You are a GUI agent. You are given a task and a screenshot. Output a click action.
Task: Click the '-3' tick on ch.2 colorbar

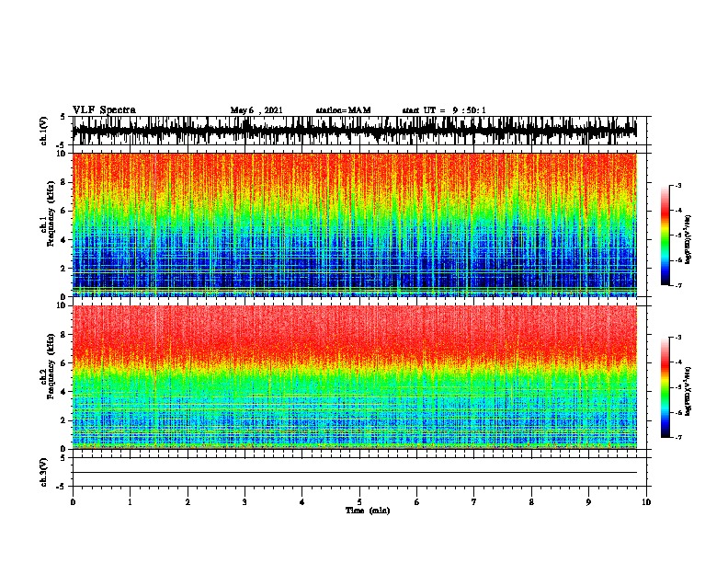(x=678, y=338)
